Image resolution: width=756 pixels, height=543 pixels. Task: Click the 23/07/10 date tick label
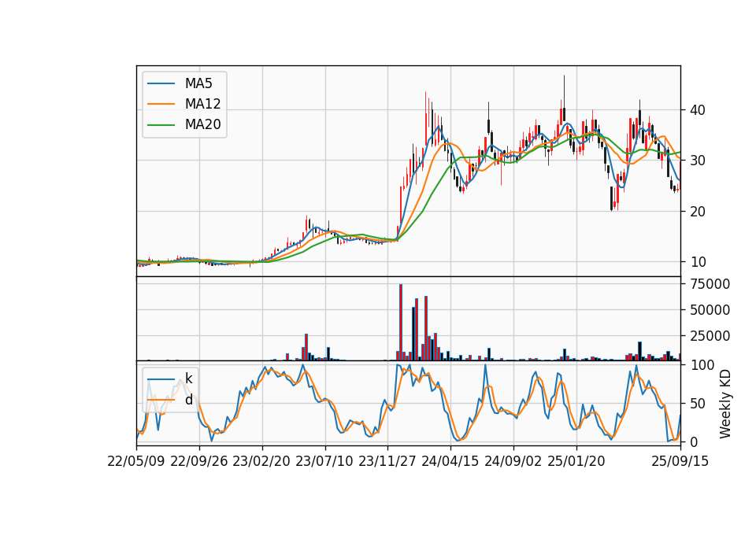click(324, 461)
